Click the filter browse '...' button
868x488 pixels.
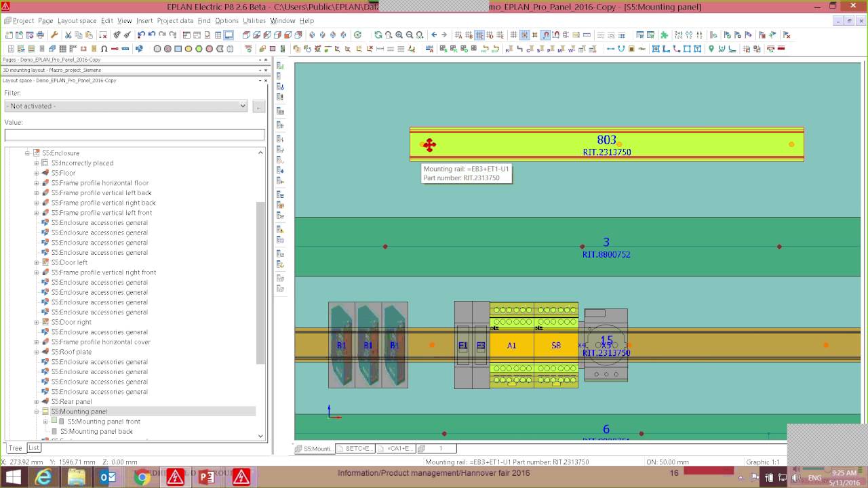[x=258, y=106]
